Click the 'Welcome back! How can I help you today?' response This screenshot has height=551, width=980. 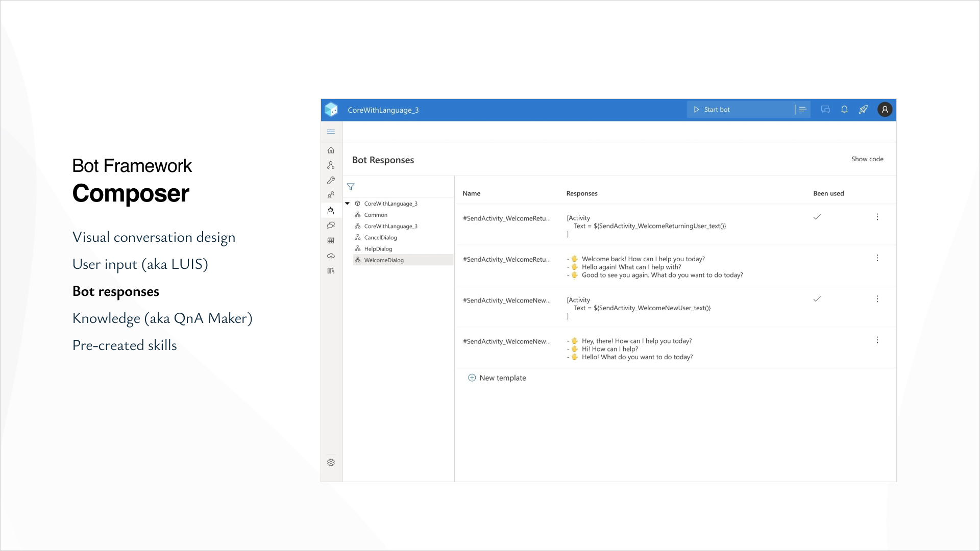click(643, 259)
